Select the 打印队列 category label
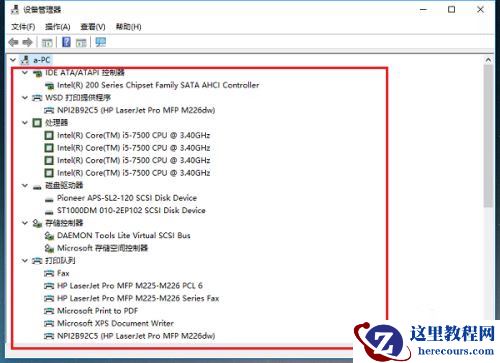 [x=60, y=261]
